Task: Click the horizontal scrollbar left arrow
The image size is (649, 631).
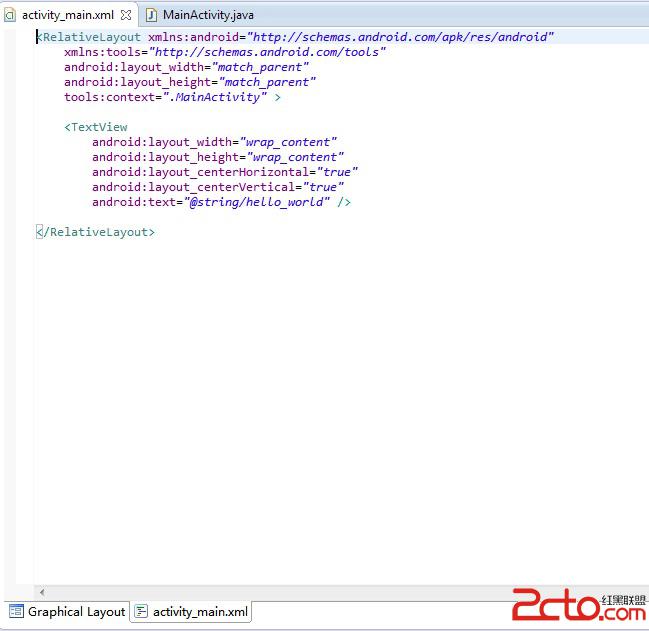Action: coord(42,593)
